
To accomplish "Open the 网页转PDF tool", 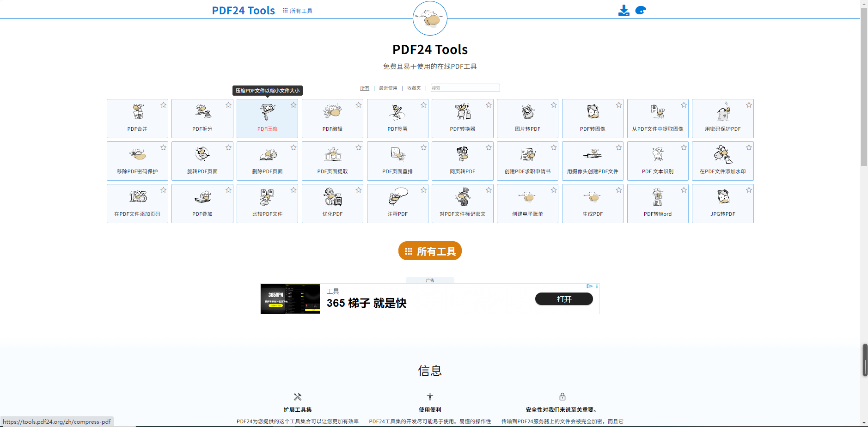I will (462, 161).
